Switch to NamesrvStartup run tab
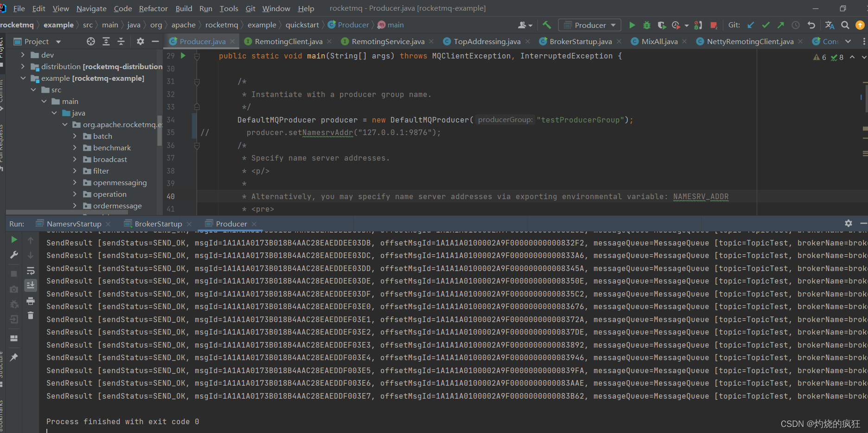868x433 pixels. point(74,224)
